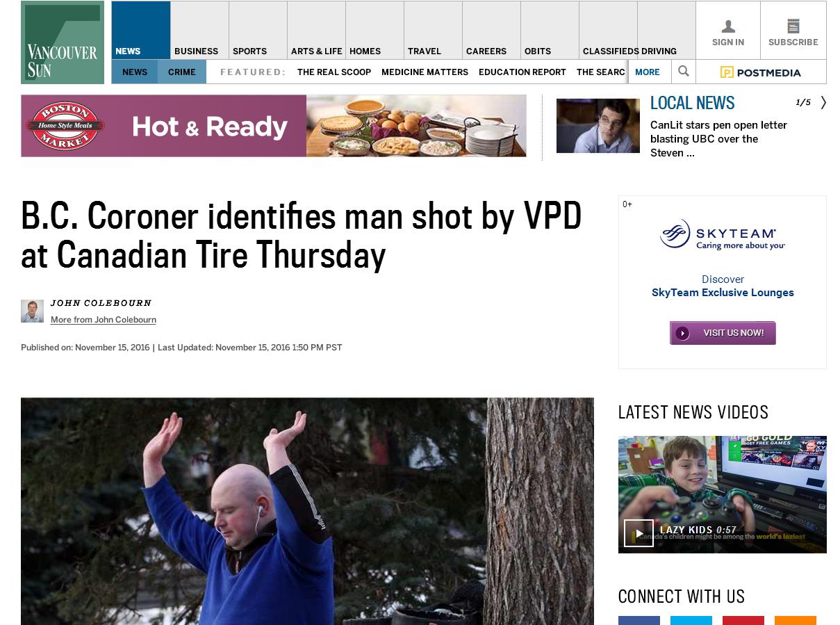Screen dimensions: 840x625
Task: Click the purple arrow on SkyTeam ad
Action: [x=682, y=333]
